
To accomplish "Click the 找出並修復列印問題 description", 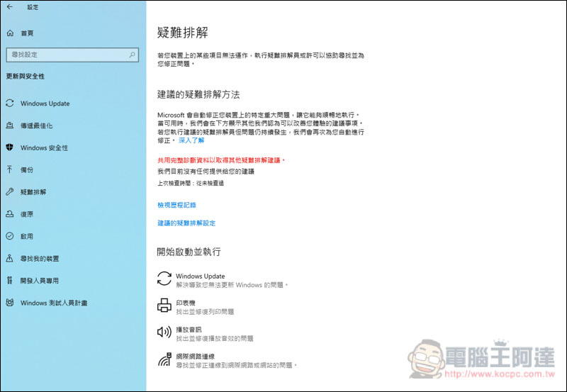I will click(x=205, y=312).
